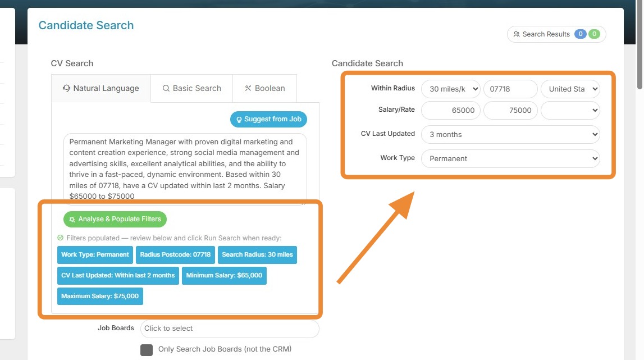Click the green Search Results count badge

coord(594,34)
